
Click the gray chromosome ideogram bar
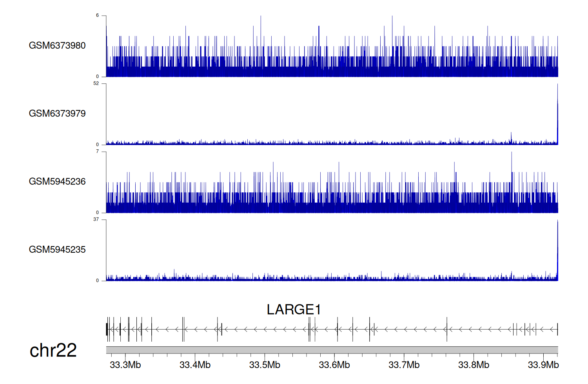[x=332, y=350]
